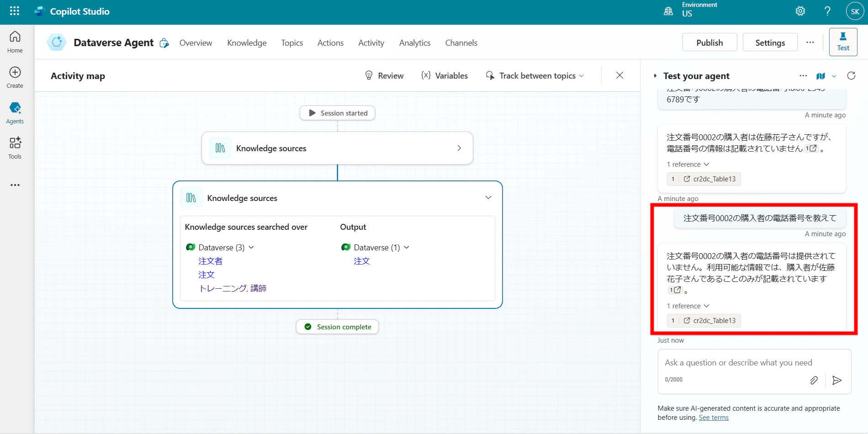Collapse the expanded Knowledge sources card
Viewport: 868px width, 434px height.
click(488, 198)
